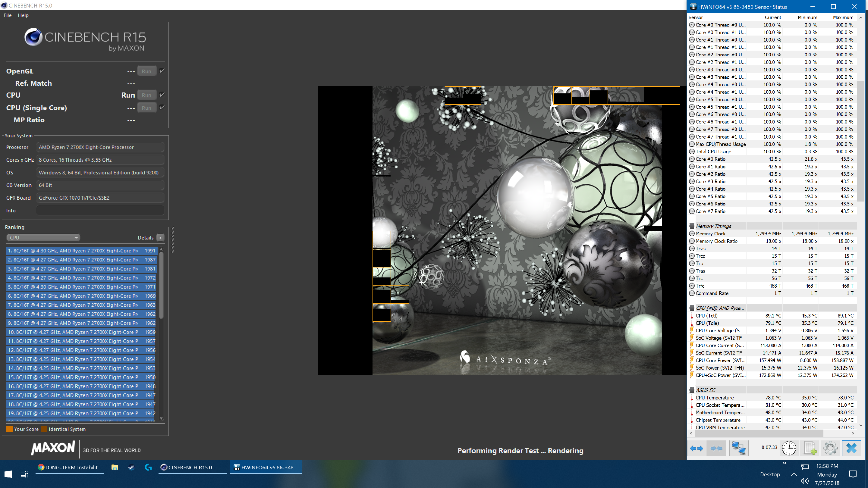Click the CPU Core Voltage lightning icon

pyautogui.click(x=692, y=330)
